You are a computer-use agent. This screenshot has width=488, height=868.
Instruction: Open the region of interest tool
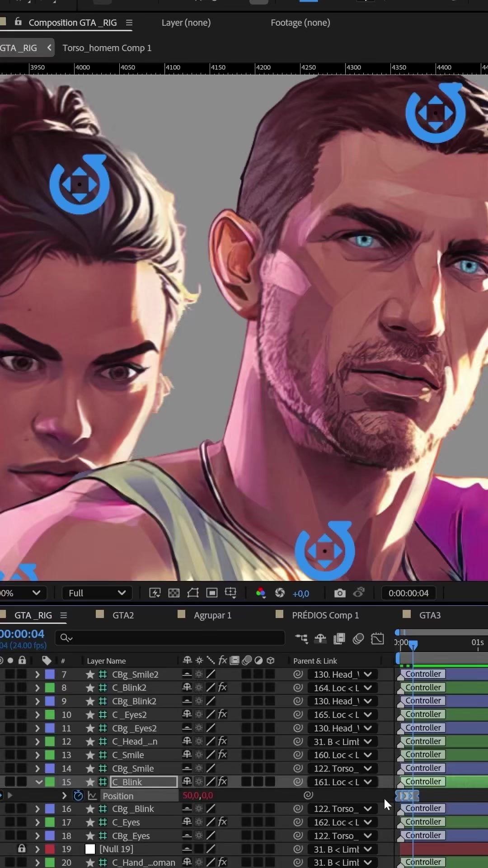[212, 593]
